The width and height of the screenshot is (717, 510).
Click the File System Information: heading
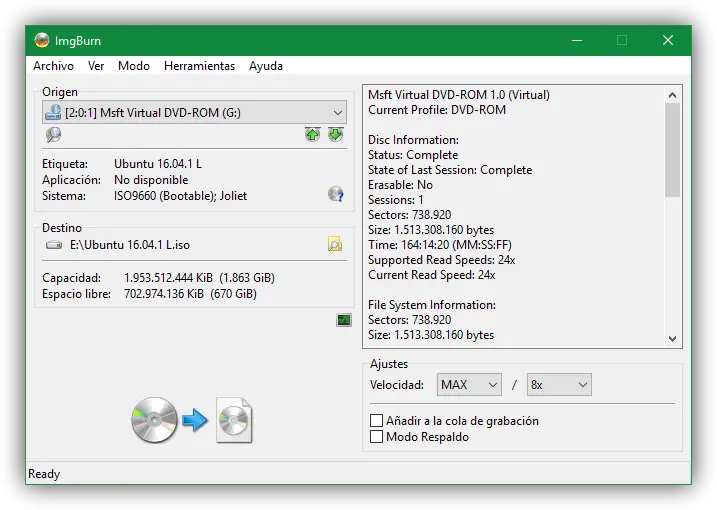coord(432,305)
